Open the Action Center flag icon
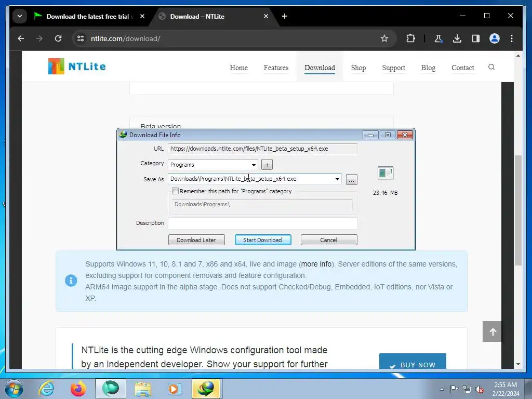Screen dimensions: 532x399 (454, 389)
